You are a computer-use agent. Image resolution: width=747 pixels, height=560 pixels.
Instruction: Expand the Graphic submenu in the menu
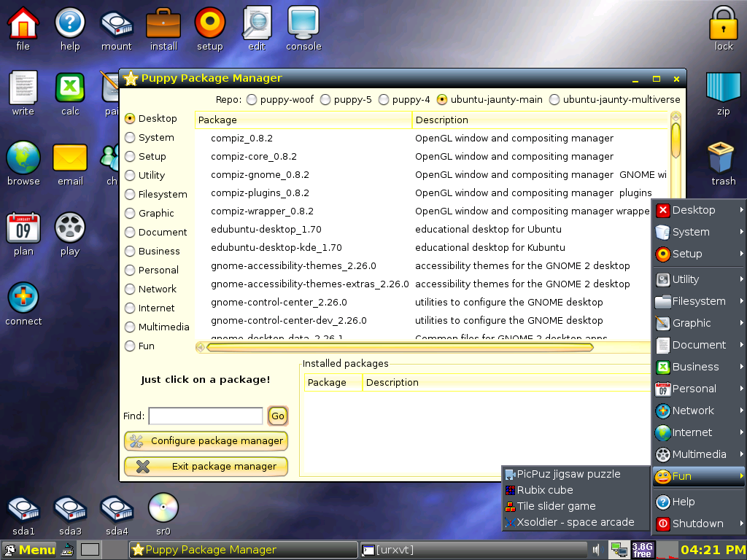[698, 323]
